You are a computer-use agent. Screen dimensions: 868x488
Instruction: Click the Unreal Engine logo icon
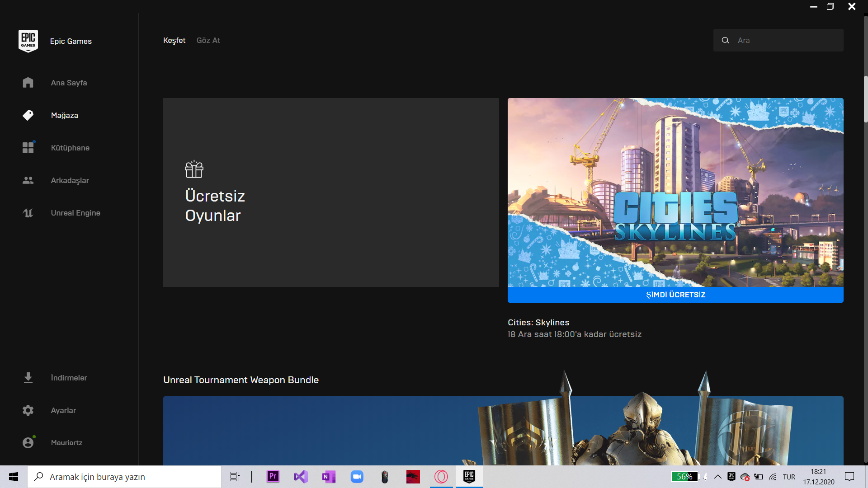(x=28, y=213)
